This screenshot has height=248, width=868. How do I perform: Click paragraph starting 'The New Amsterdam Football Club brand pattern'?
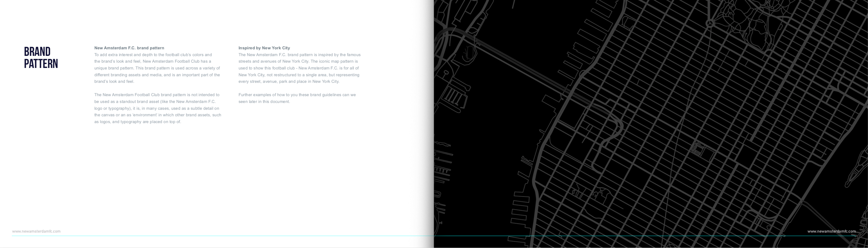tap(158, 108)
